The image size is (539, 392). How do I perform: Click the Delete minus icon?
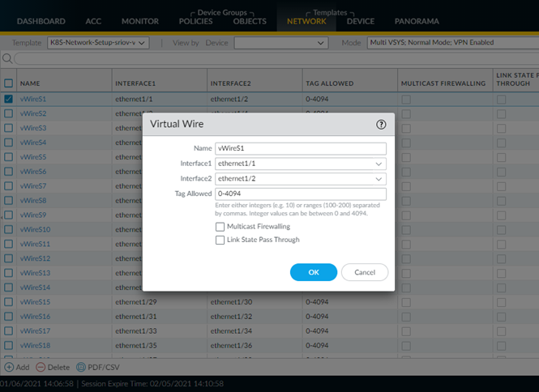[x=40, y=367]
